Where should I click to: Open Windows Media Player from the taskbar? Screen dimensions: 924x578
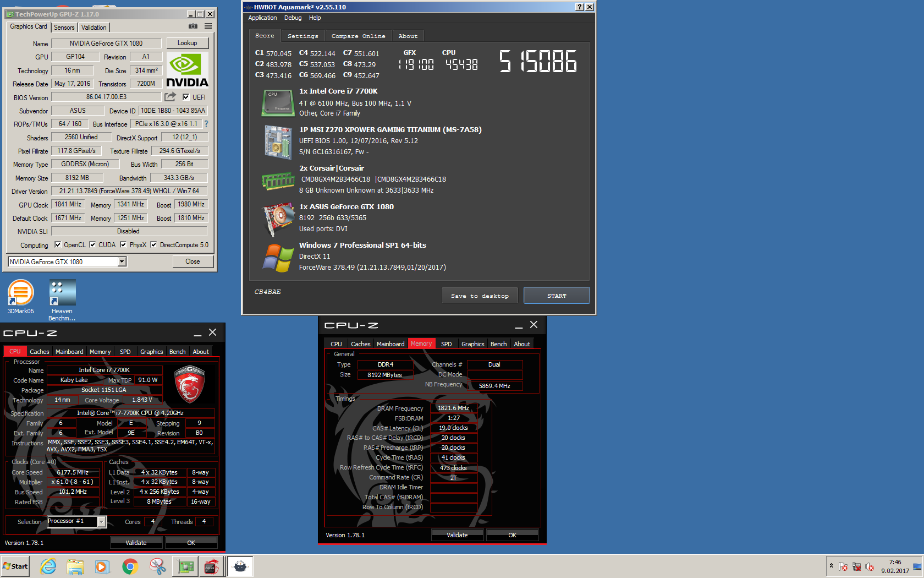[102, 566]
